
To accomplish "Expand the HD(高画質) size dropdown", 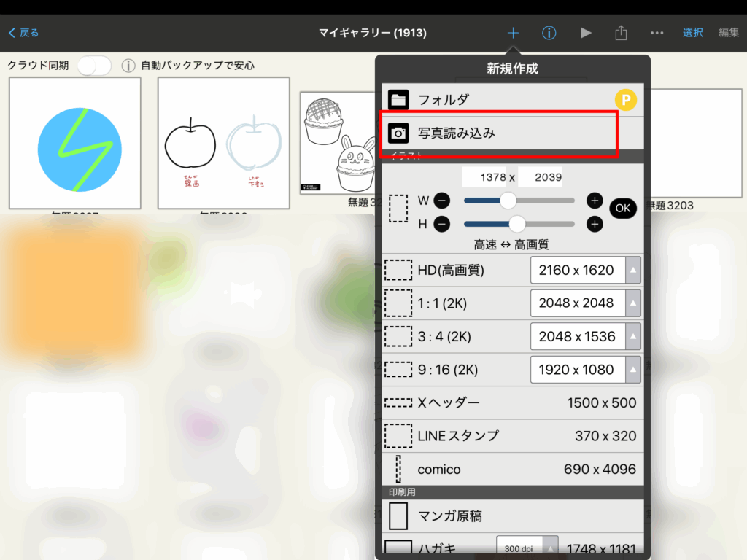I will [x=633, y=270].
